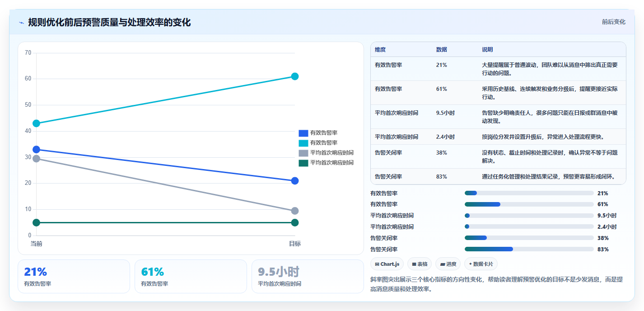Viewport: 644px width, 311px height.
Task: Click the progress bar showing 61%
Action: [529, 204]
